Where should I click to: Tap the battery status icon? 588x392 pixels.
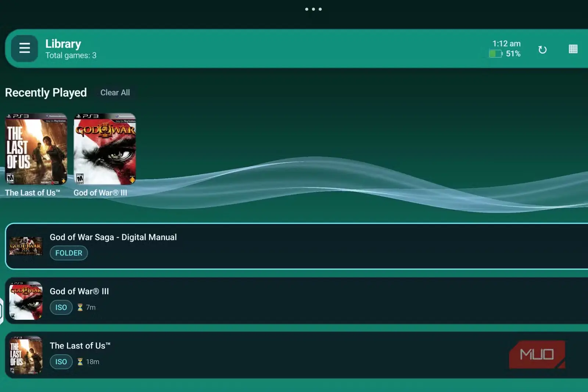[x=495, y=54]
